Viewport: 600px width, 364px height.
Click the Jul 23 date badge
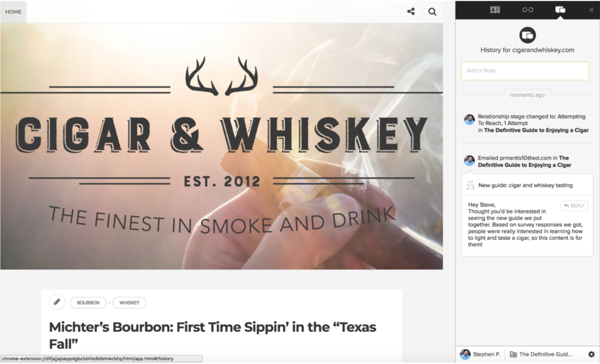[x=471, y=185]
